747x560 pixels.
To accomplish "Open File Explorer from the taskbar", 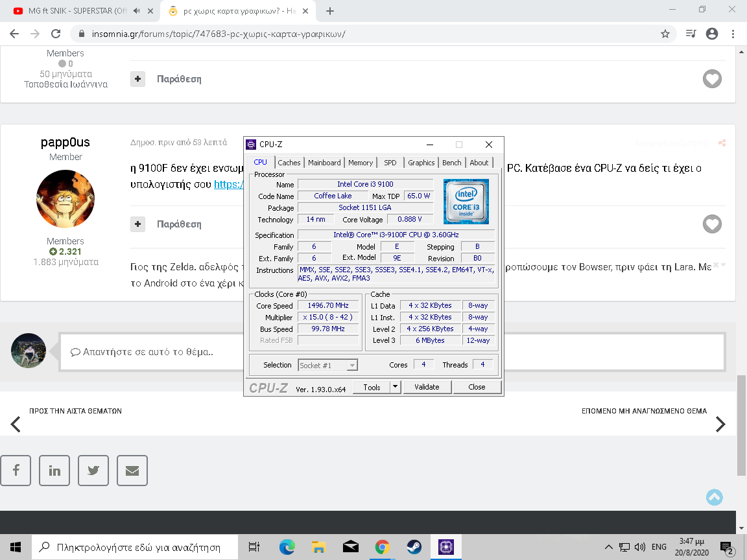I will [319, 547].
